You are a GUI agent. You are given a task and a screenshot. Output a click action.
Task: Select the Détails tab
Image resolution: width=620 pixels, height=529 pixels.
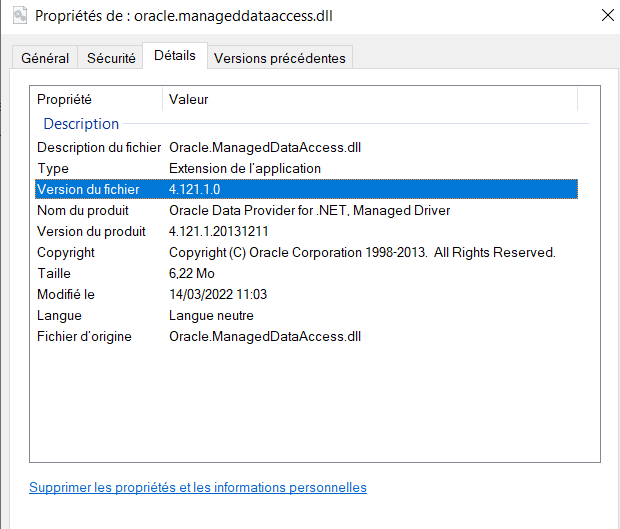(175, 55)
